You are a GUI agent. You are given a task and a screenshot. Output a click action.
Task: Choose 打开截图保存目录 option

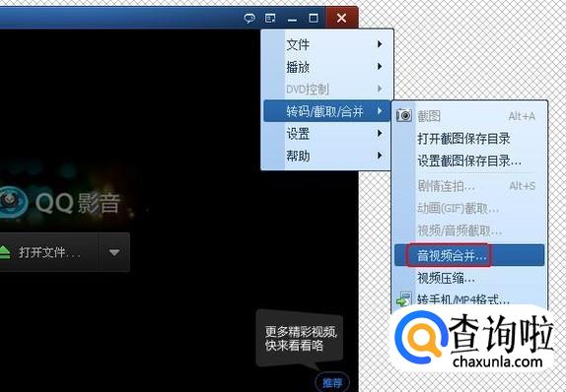[x=469, y=139]
